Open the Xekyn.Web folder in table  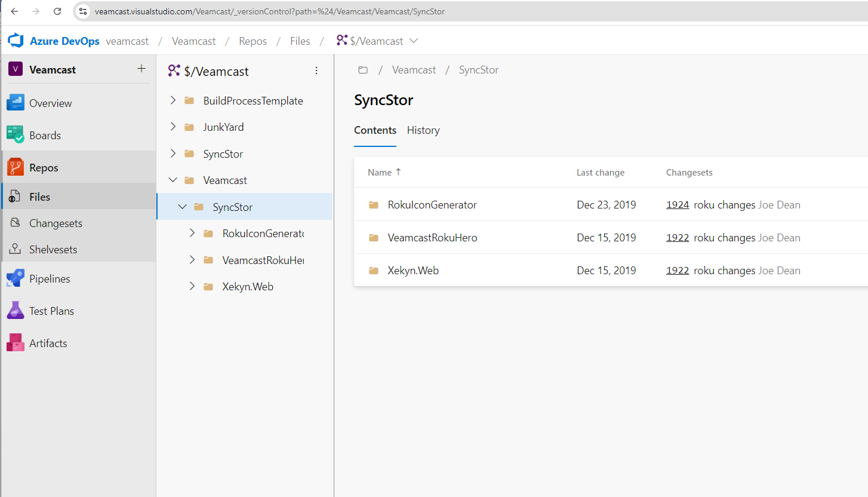413,271
